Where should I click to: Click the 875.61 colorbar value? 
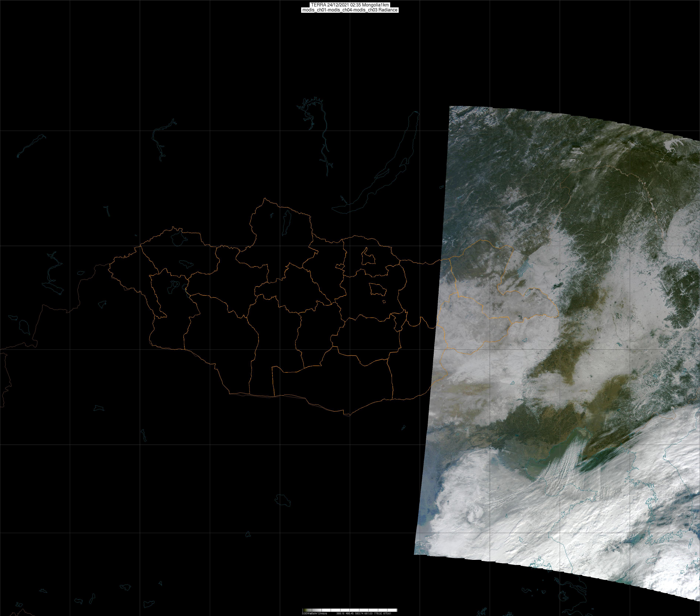387,614
